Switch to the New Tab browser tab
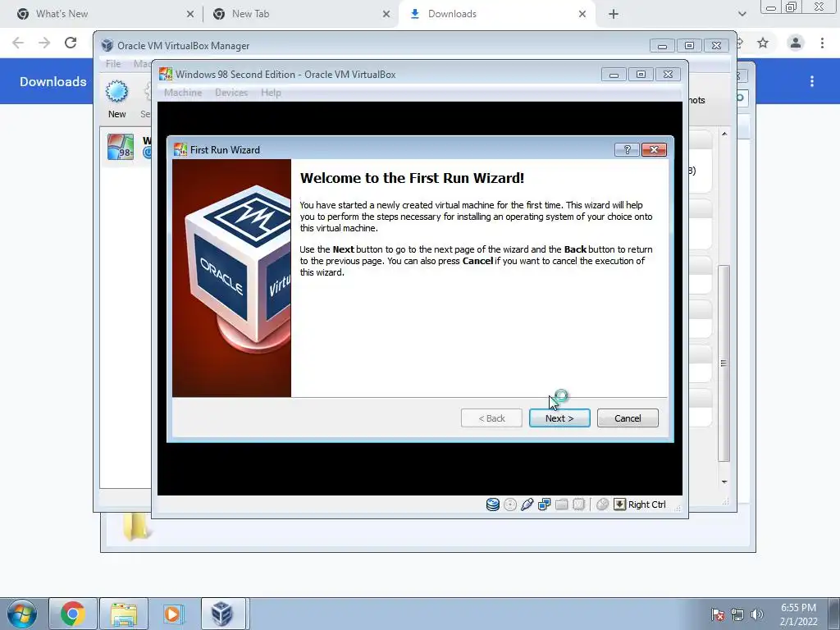 [300, 14]
